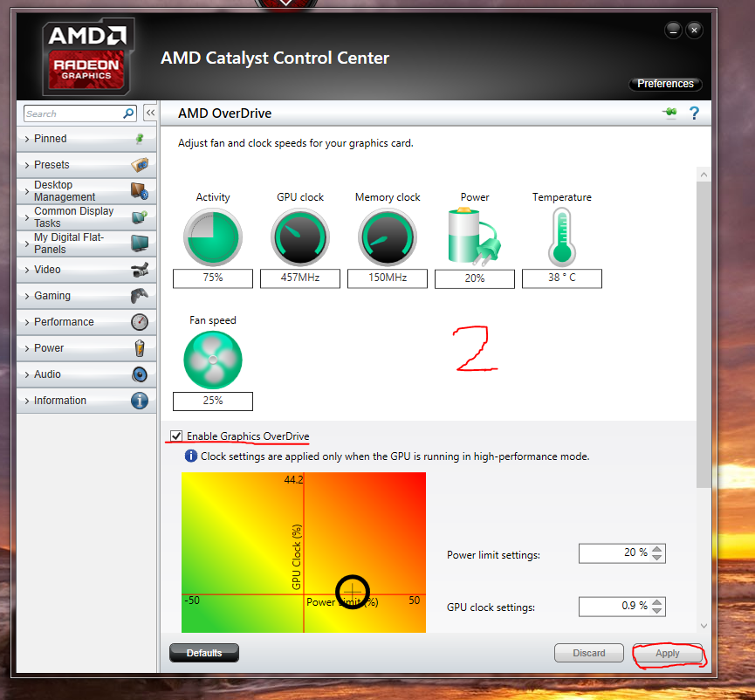Click the Audio speaker icon
Screen dimensions: 755x700
coord(140,374)
